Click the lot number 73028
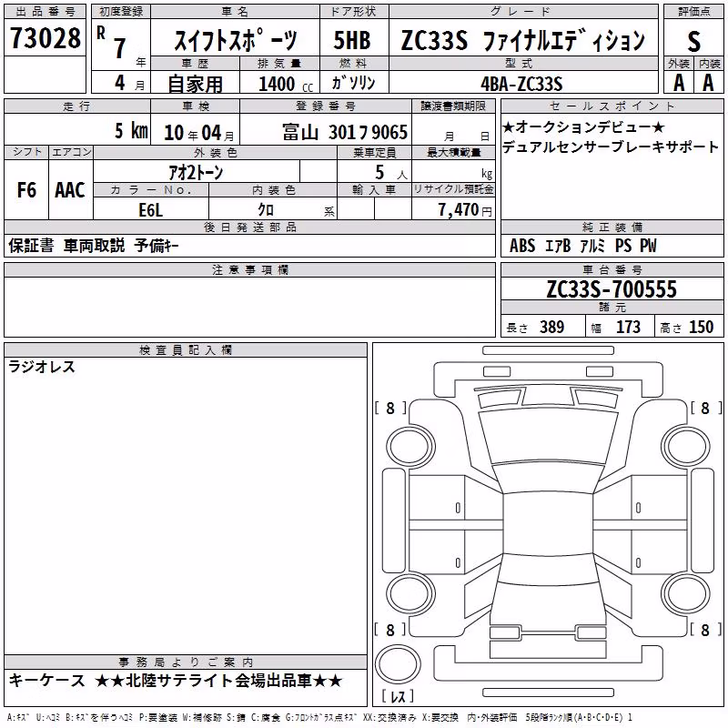The height and width of the screenshot is (728, 728). (45, 37)
